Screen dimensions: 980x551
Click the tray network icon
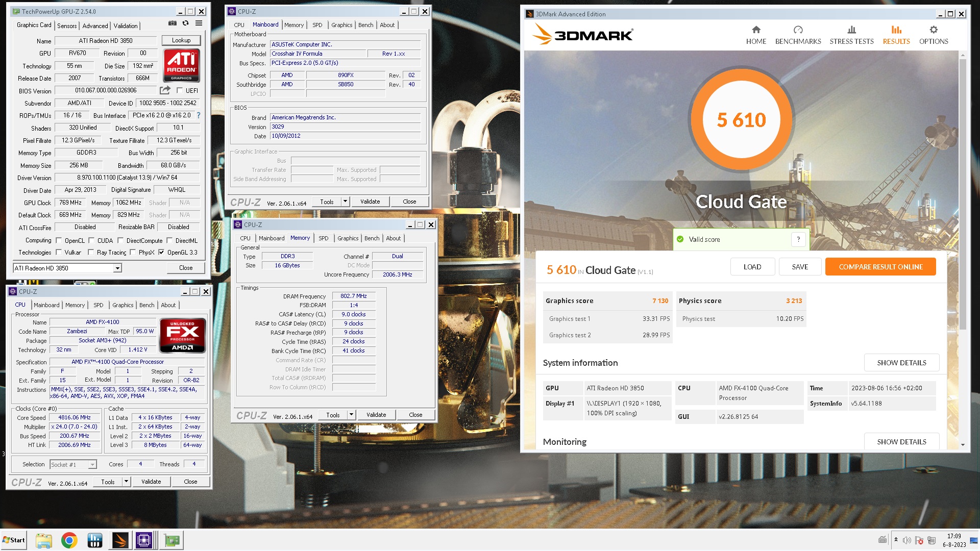click(932, 540)
